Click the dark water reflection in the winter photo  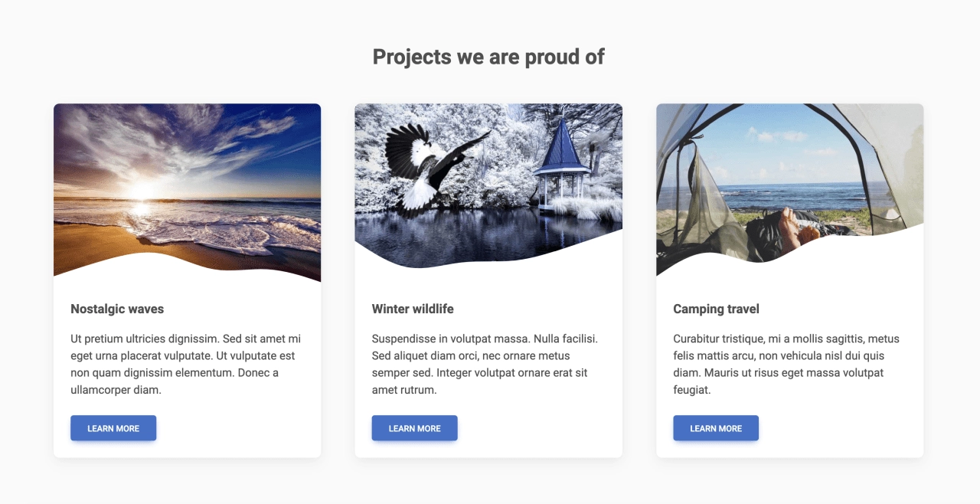click(475, 236)
